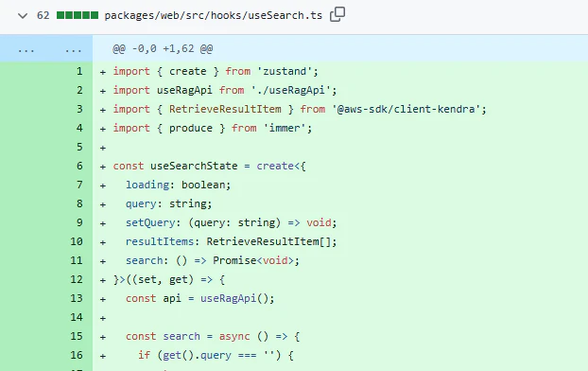The image size is (588, 371).
Task: Click 'async' keyword on line 15
Action: click(234, 336)
